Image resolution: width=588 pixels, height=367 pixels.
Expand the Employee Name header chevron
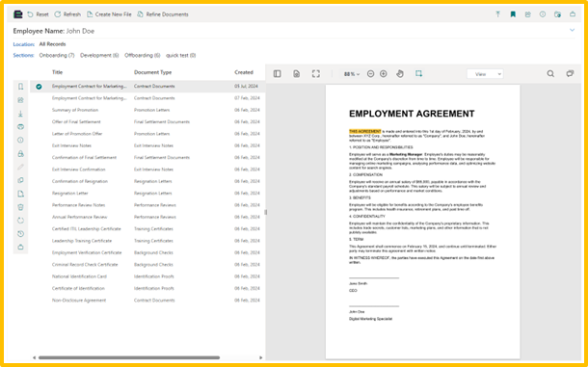click(572, 30)
